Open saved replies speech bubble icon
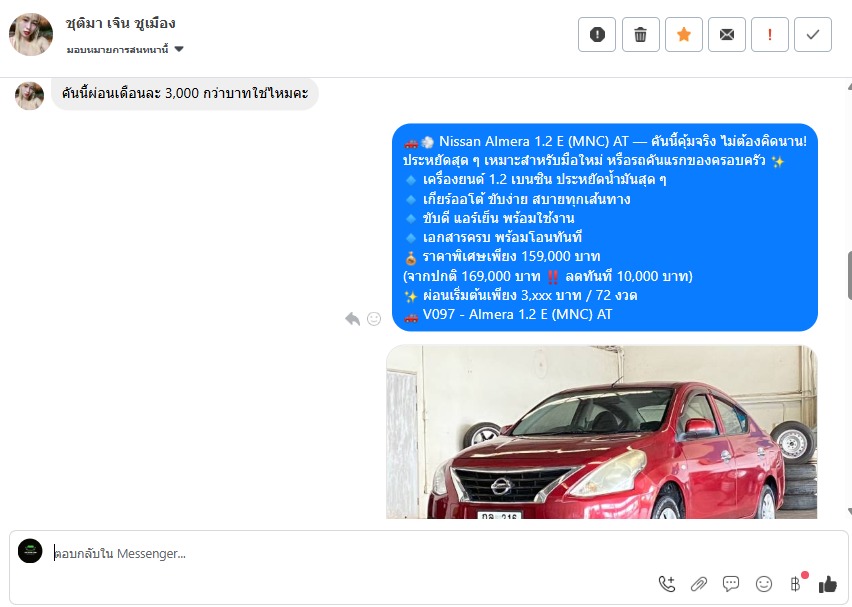Screen dimensions: 852x607 coord(731,584)
